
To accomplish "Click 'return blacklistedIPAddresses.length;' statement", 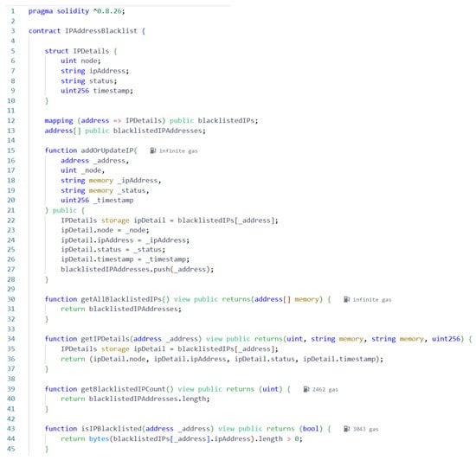I will (135, 399).
